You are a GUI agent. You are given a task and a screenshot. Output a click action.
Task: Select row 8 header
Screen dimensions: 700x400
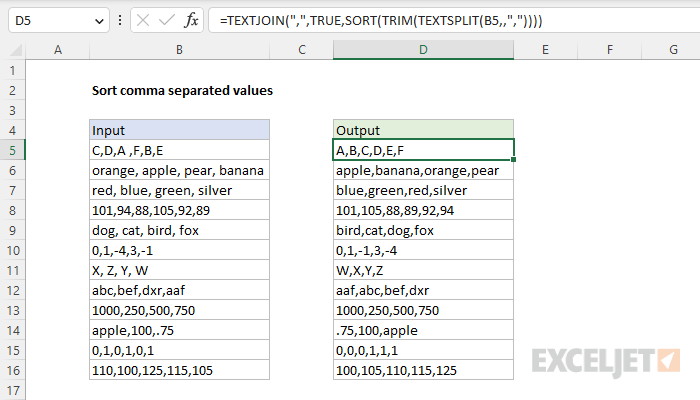pyautogui.click(x=12, y=210)
